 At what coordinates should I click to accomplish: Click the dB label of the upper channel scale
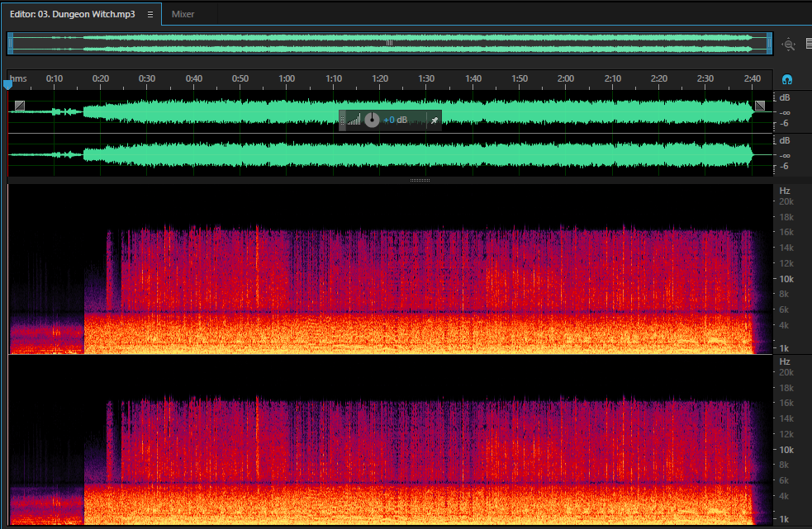785,98
